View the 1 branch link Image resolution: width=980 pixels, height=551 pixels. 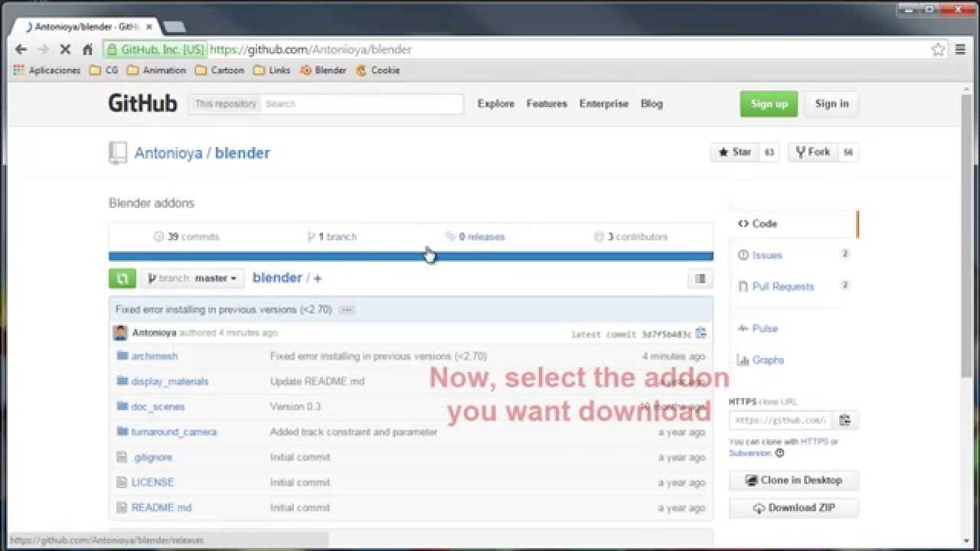click(332, 236)
